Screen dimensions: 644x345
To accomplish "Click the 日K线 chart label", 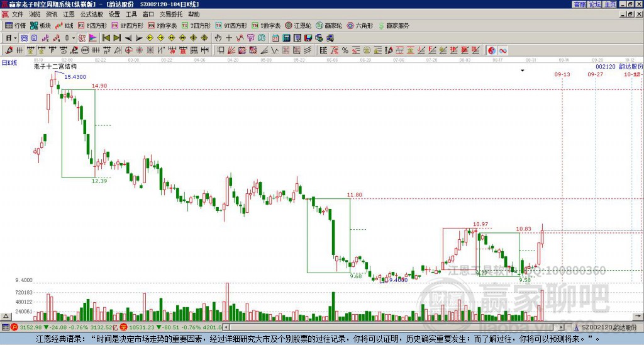I will [9, 63].
